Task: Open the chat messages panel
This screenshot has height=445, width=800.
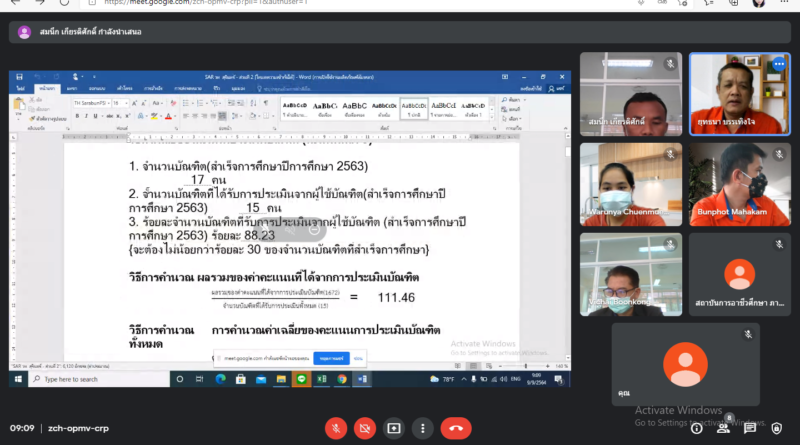Action: (x=749, y=428)
